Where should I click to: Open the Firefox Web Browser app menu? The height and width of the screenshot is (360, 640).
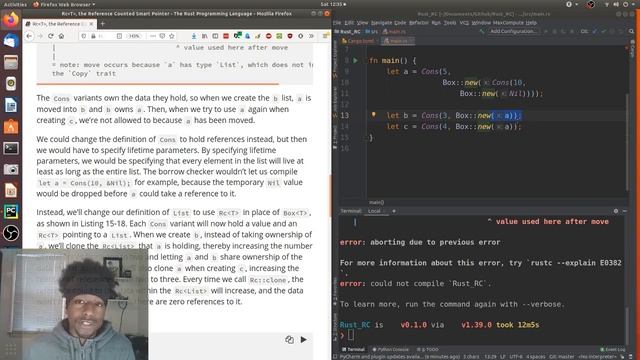coord(64,4)
